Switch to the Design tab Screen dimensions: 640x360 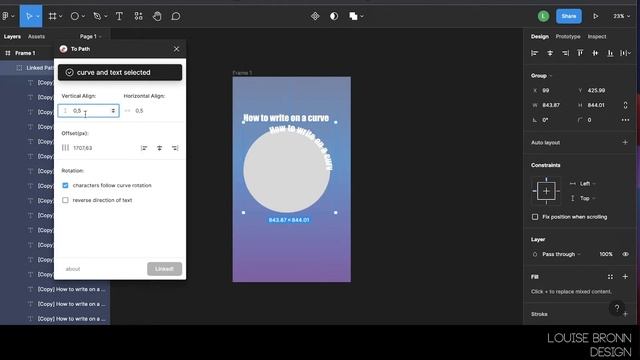[x=540, y=36]
